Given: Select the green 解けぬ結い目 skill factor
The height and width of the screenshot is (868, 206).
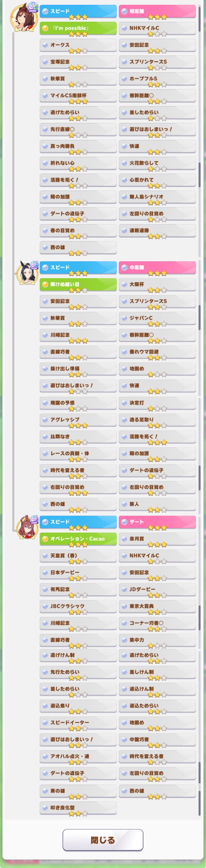Looking at the screenshot, I should tap(78, 284).
